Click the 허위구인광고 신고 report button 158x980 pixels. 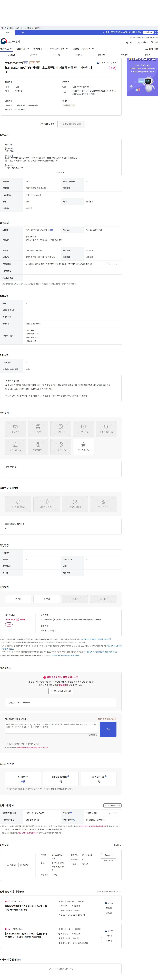click(112, 805)
